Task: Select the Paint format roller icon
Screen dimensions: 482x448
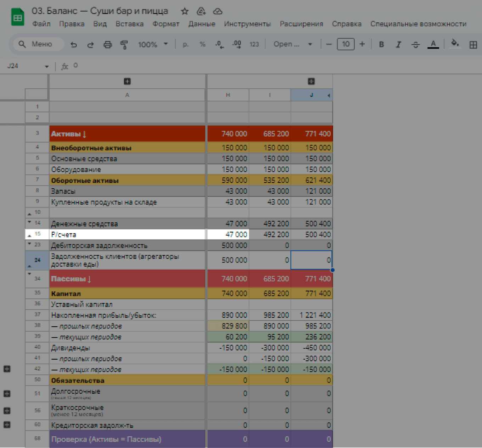Action: (x=124, y=45)
